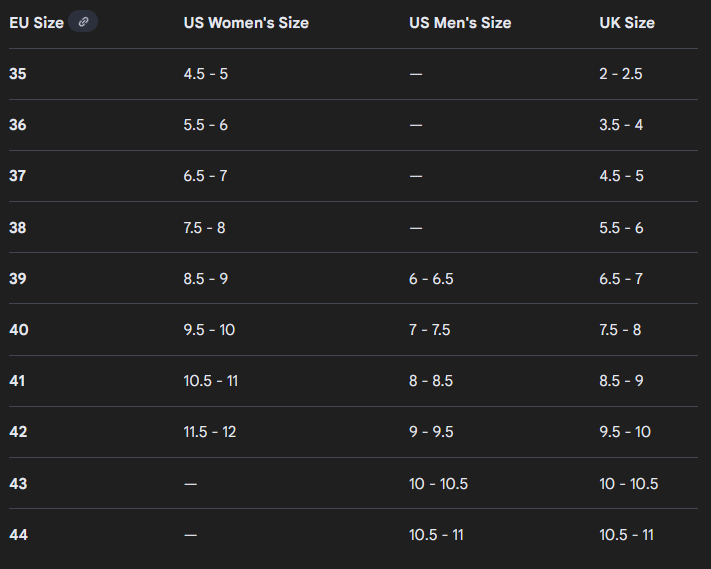Click the 8 - 8.5 men's size cell

(431, 381)
